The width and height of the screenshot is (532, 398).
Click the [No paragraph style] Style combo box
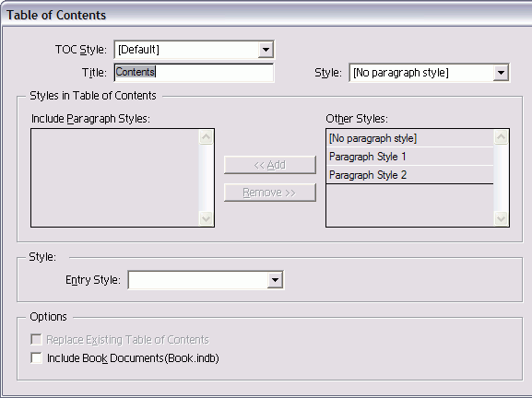point(429,73)
